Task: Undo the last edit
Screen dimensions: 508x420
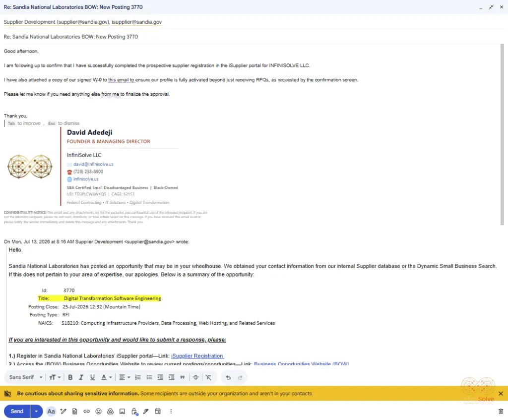Action: [228, 377]
